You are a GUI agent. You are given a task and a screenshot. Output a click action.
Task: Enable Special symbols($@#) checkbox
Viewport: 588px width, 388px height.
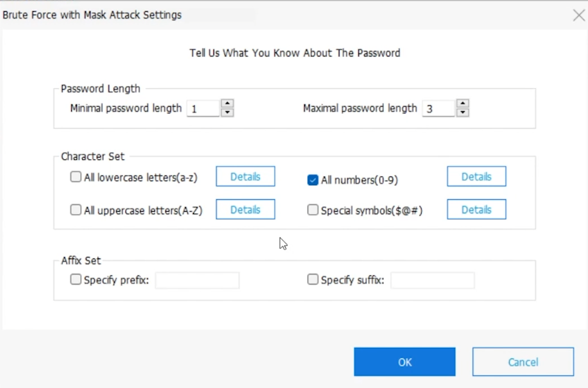click(313, 210)
